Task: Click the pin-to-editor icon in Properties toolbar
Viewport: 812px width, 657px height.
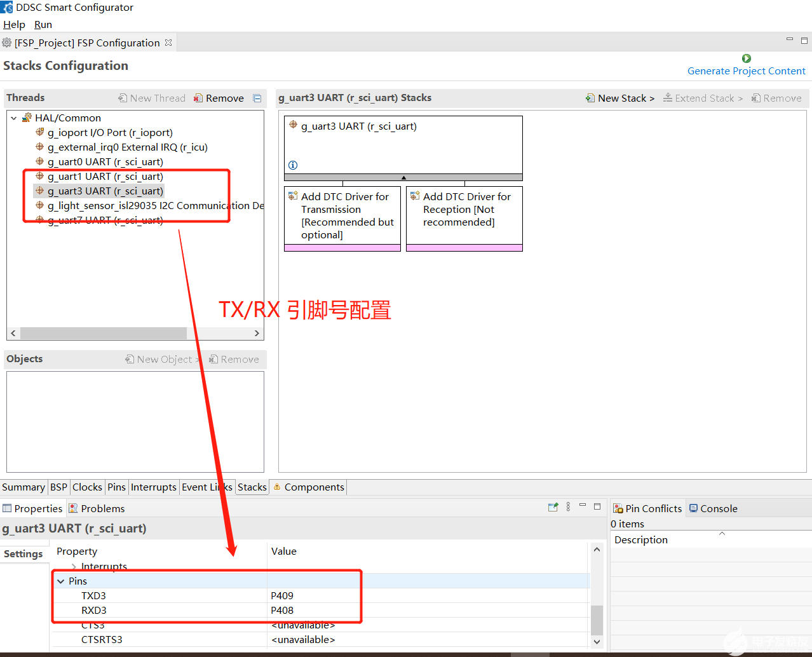Action: click(x=553, y=507)
